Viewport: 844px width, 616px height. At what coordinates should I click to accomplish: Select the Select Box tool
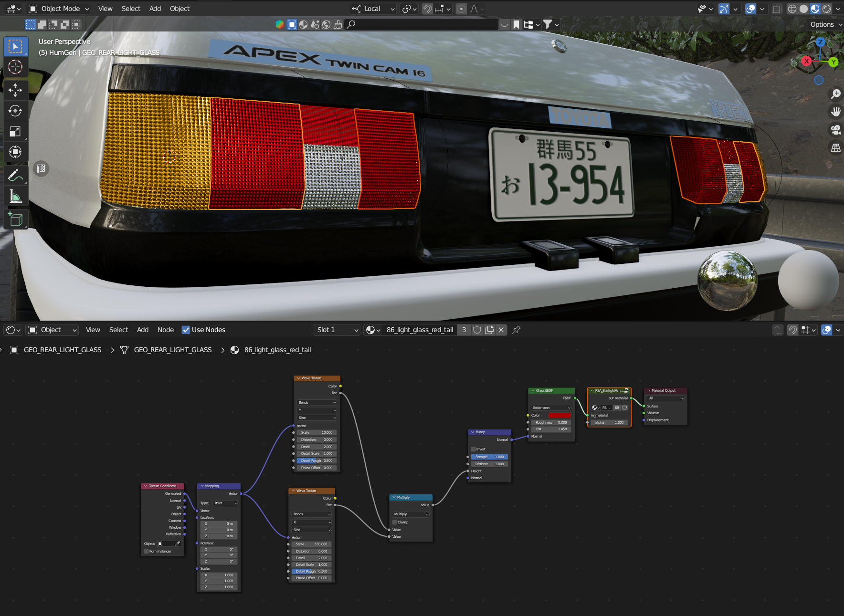click(x=15, y=46)
